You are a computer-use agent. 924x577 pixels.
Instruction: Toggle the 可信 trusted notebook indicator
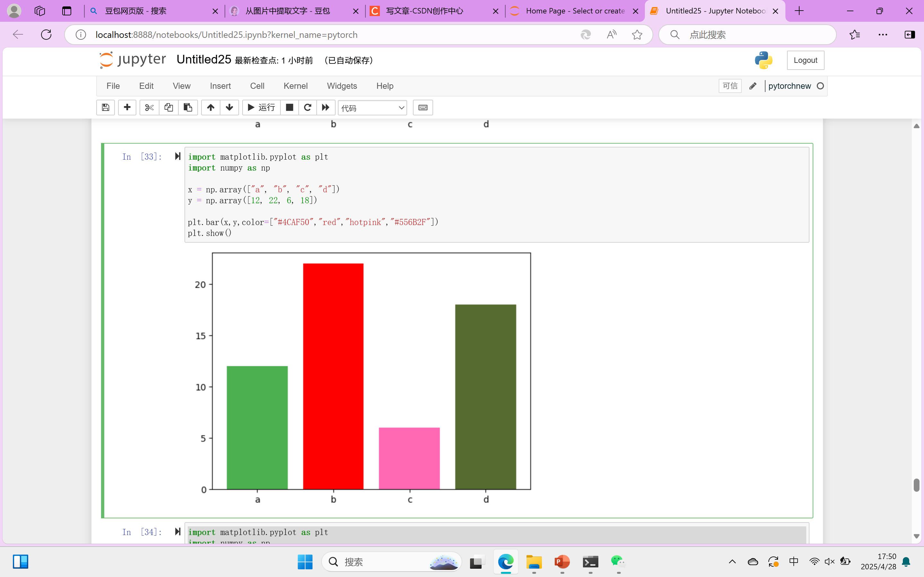[x=730, y=86]
